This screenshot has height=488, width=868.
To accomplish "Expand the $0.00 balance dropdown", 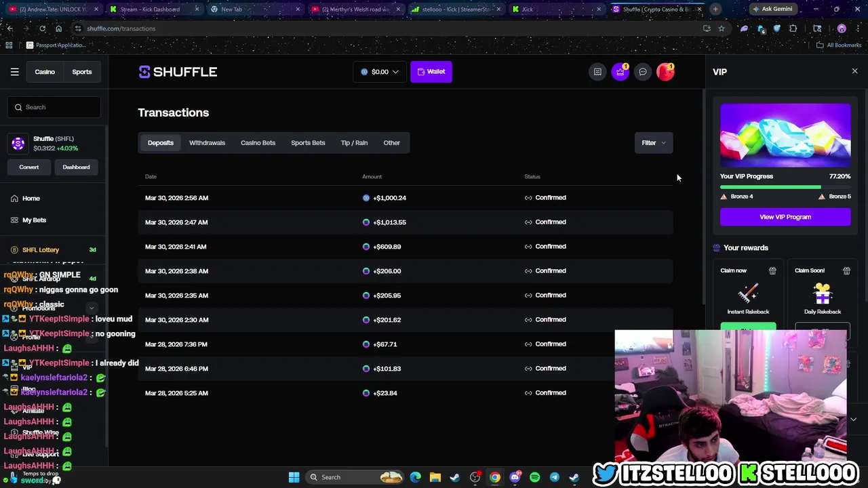I will click(379, 72).
